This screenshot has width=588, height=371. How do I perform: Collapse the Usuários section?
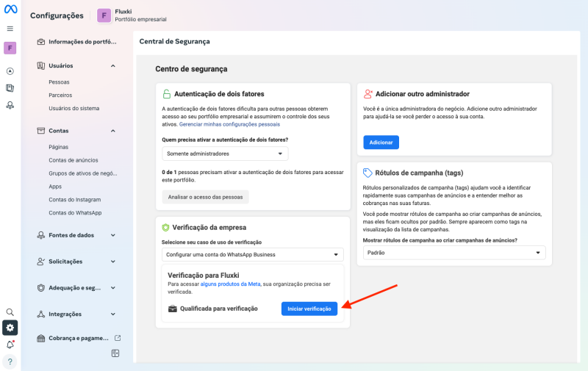112,66
